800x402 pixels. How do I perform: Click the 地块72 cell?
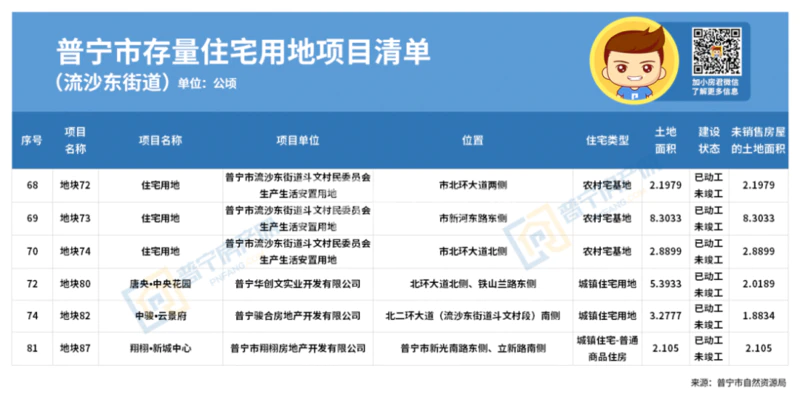click(x=76, y=185)
